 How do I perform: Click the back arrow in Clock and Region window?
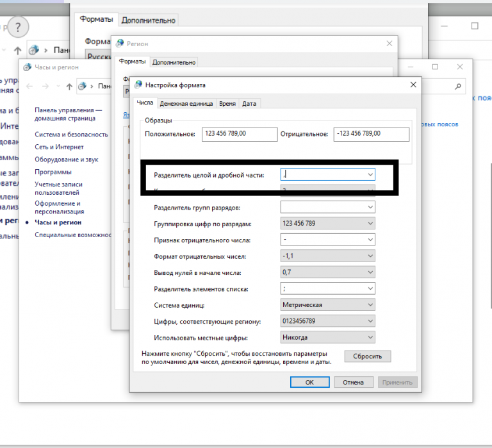tap(29, 86)
